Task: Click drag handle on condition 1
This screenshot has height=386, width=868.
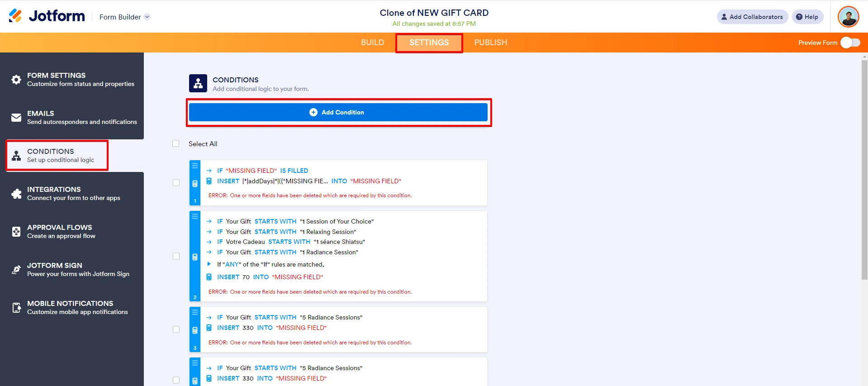Action: point(195,166)
